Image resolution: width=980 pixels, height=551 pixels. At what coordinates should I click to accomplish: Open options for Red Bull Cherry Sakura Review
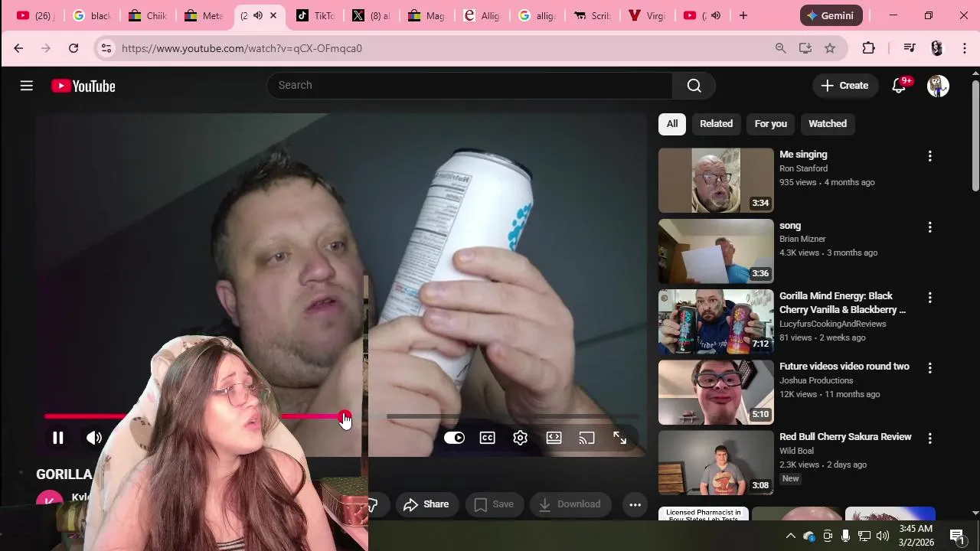tap(929, 439)
